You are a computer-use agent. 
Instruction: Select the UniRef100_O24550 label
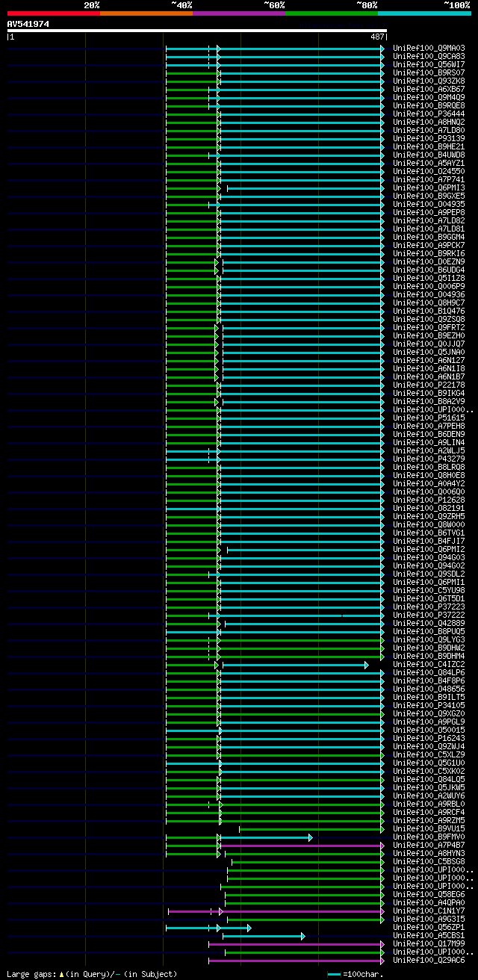click(x=429, y=171)
